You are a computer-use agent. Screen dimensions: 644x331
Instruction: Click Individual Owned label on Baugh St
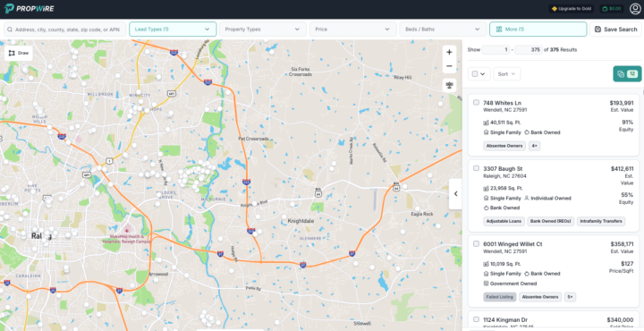pyautogui.click(x=547, y=198)
